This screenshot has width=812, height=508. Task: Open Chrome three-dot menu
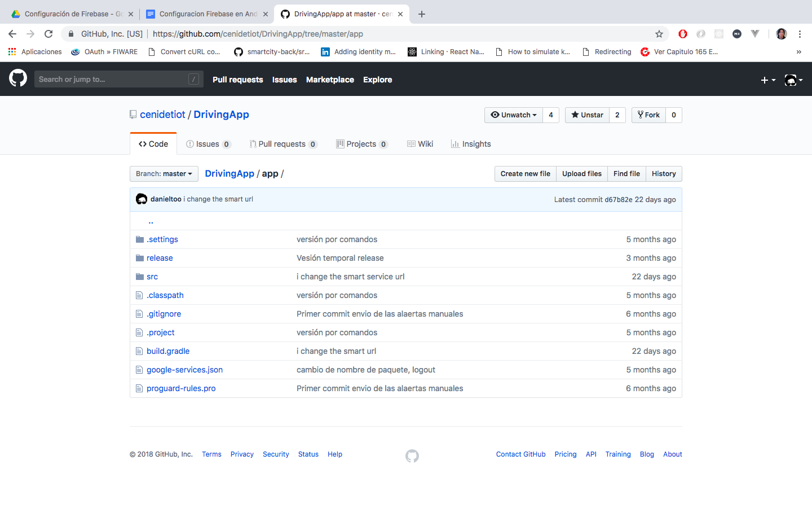click(x=800, y=34)
